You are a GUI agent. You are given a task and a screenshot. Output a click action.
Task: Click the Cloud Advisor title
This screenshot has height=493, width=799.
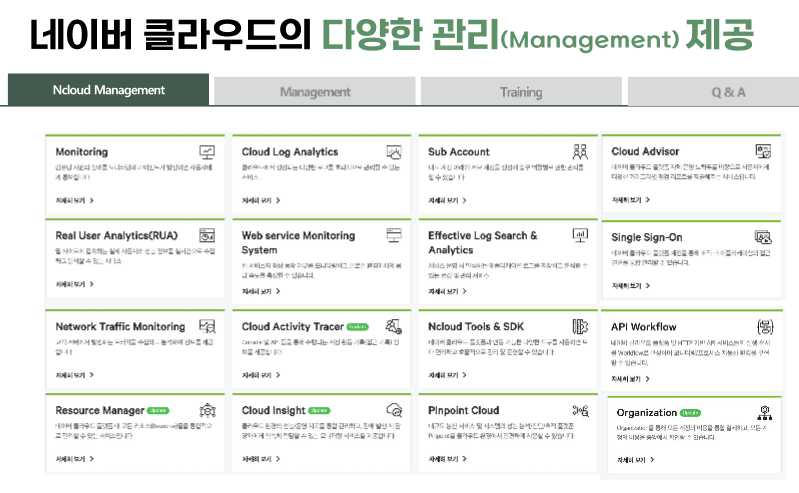pyautogui.click(x=645, y=151)
